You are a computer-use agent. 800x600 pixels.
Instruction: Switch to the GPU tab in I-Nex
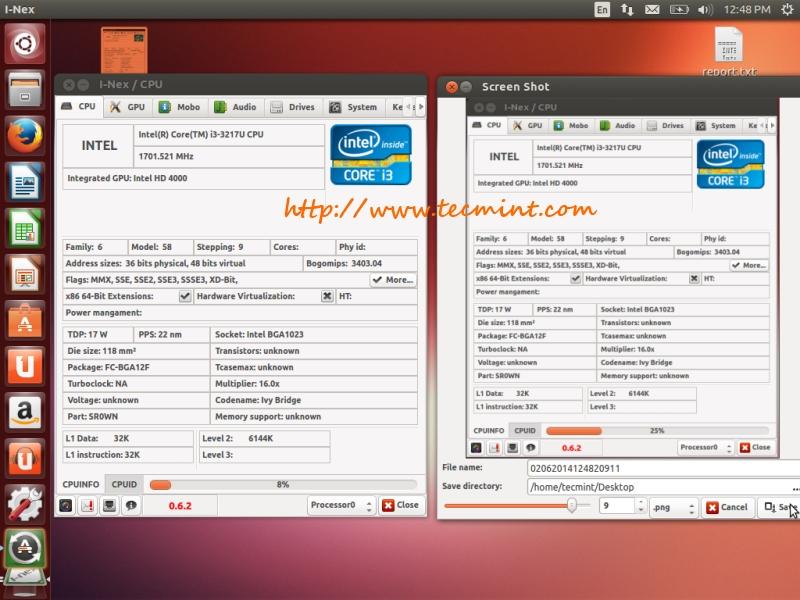tap(128, 107)
